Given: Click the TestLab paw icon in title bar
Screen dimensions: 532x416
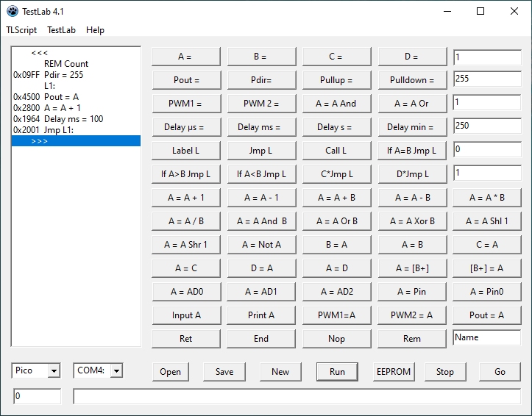Looking at the screenshot, I should [x=12, y=11].
